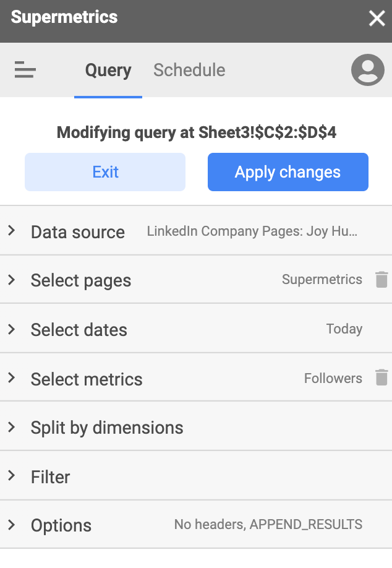392x568 pixels.
Task: Delete the selected Supermetrics page
Action: [x=381, y=280]
